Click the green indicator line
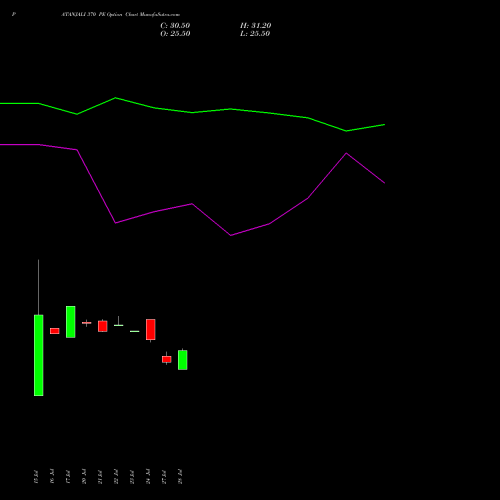 pyautogui.click(x=192, y=112)
